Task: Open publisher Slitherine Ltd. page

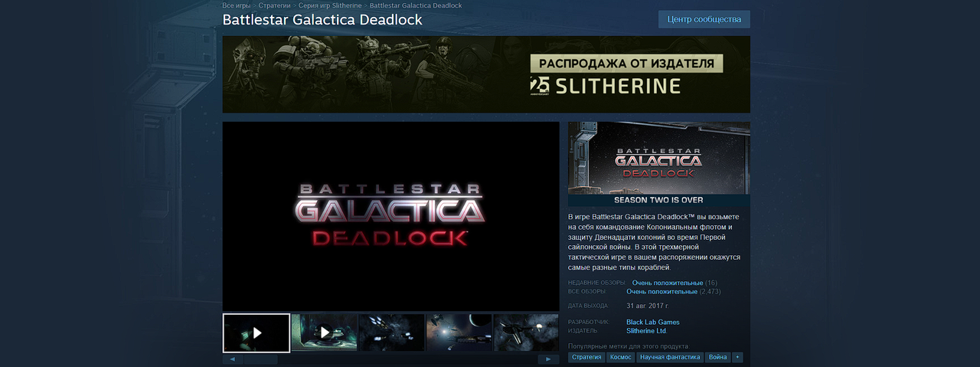Action: tap(647, 331)
